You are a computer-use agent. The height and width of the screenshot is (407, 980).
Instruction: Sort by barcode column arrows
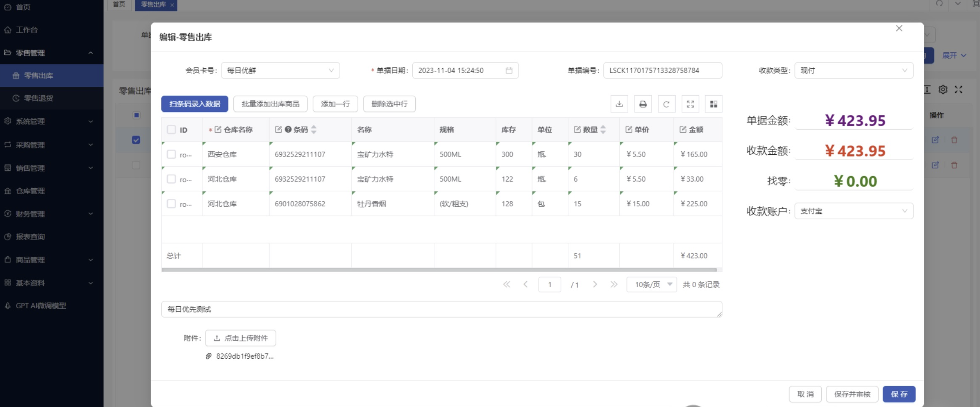point(314,130)
